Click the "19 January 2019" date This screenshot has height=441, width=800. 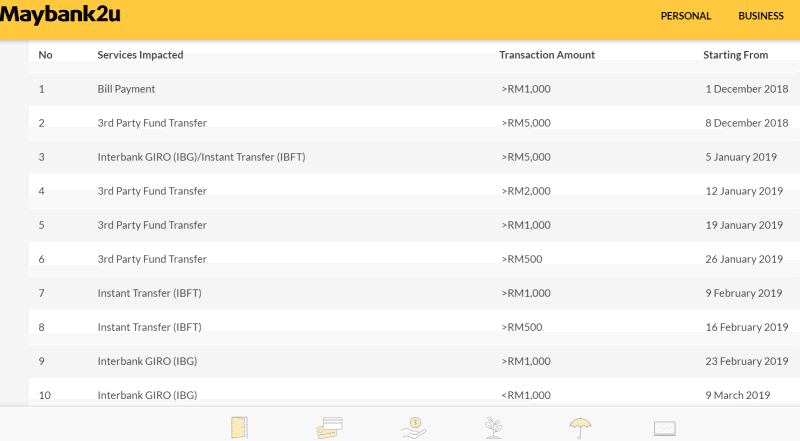[744, 225]
